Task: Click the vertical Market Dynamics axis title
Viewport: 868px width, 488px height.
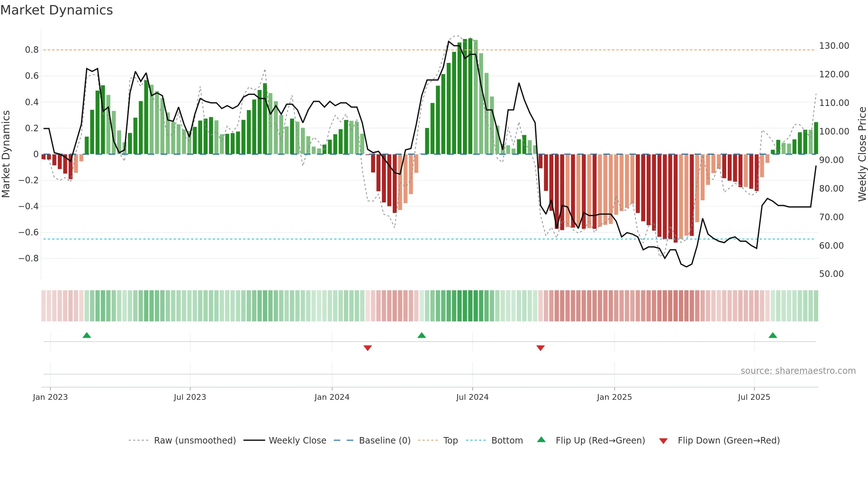Action: (6, 154)
